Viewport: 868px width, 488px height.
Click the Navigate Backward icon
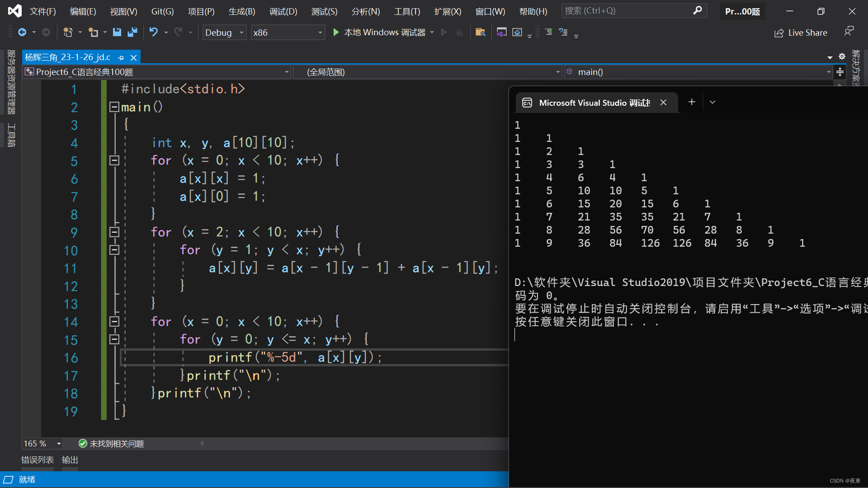click(22, 32)
